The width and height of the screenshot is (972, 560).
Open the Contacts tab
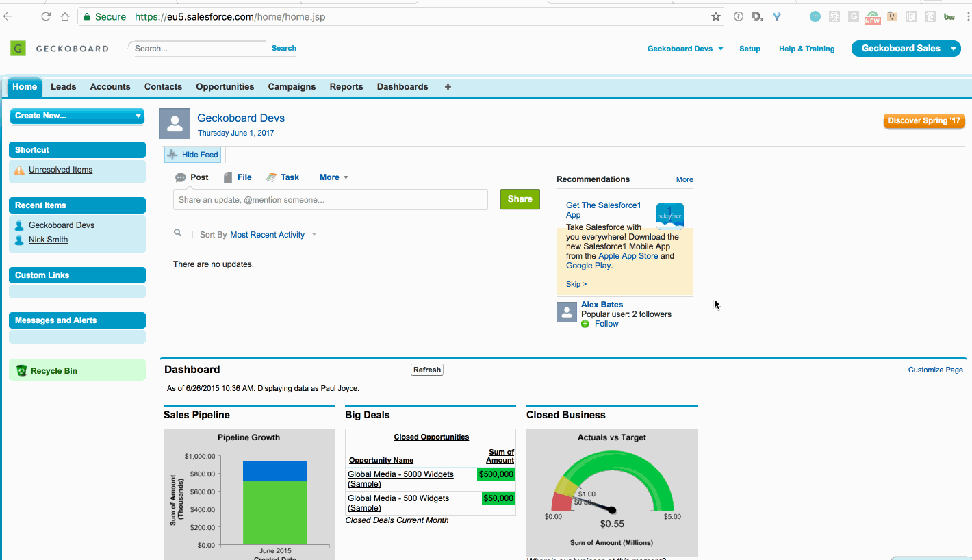click(x=163, y=87)
